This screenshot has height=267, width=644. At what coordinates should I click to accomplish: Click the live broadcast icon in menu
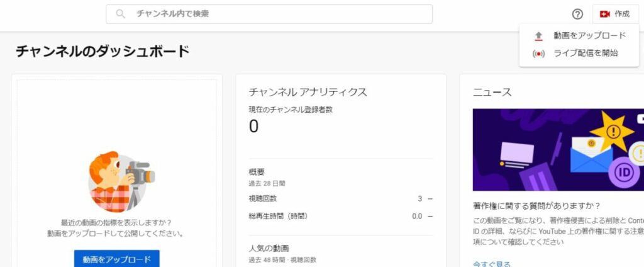538,54
